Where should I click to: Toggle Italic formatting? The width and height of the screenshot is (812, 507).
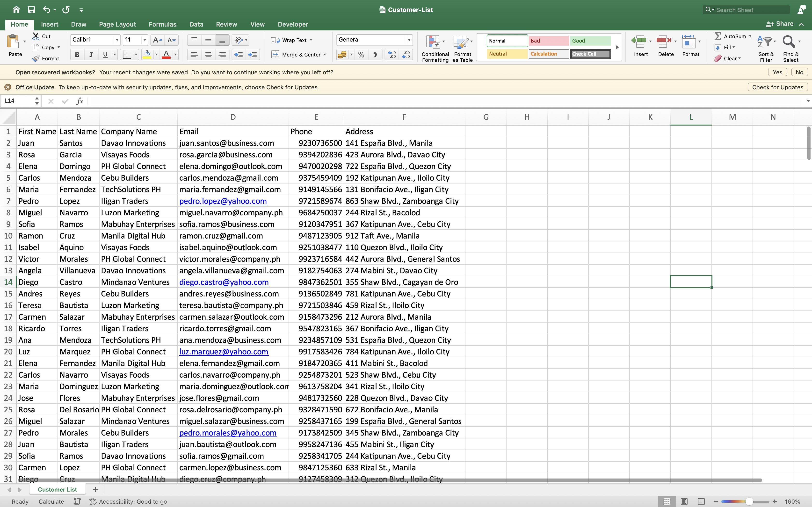[x=91, y=55]
